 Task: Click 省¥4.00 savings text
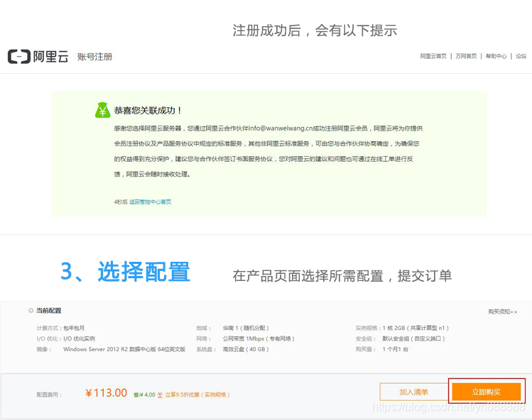point(144,395)
